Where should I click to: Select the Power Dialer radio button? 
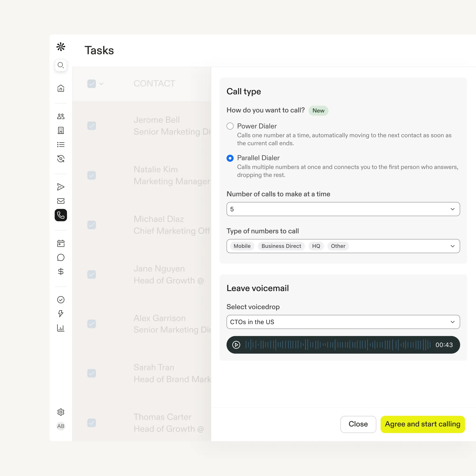(230, 126)
